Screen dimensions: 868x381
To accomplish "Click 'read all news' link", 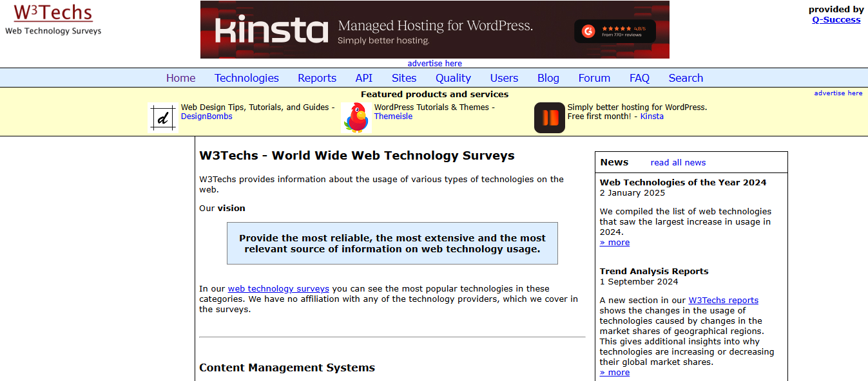I will click(x=678, y=163).
